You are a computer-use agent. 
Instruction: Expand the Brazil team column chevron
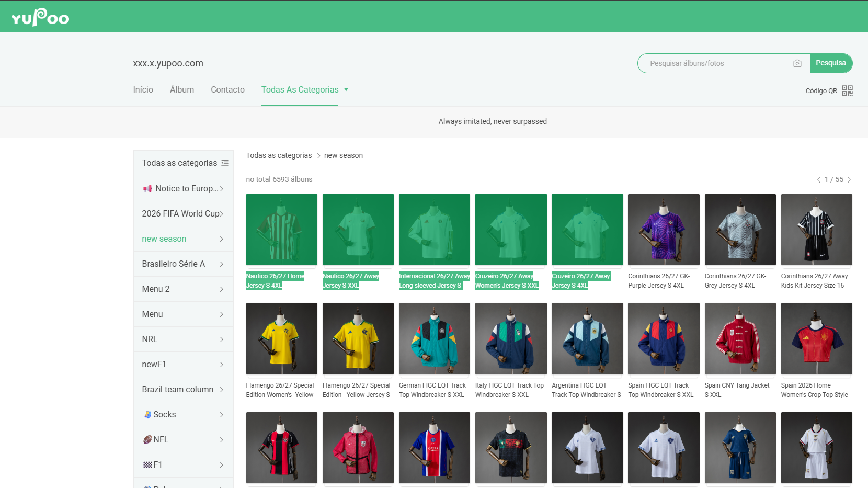tap(222, 390)
